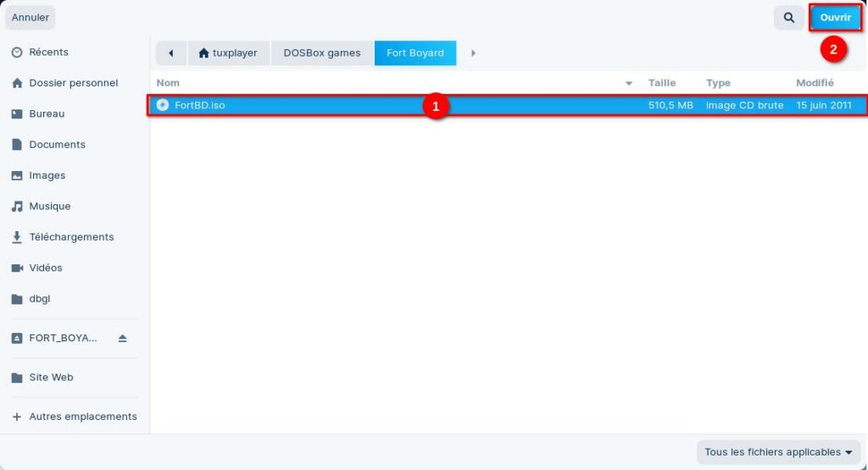Click the search magnifier icon
This screenshot has height=470, width=868.
(788, 18)
